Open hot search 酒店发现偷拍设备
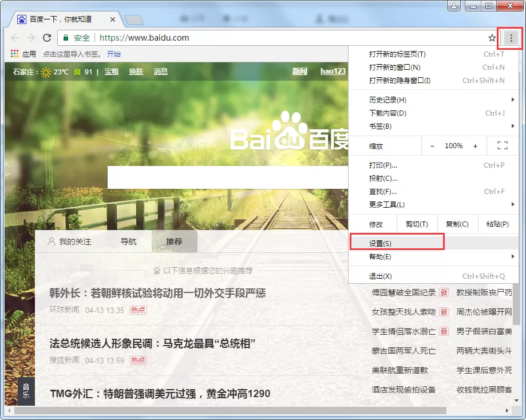526x420 pixels. pos(404,390)
